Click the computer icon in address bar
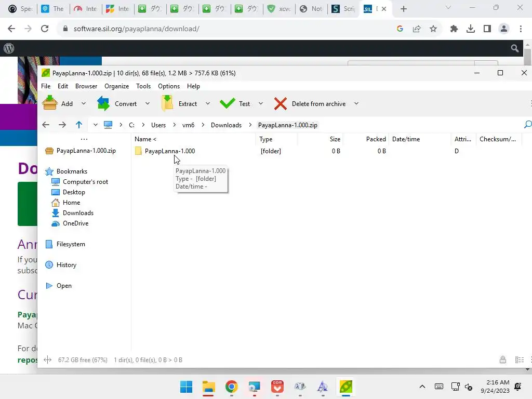This screenshot has height=399, width=532. click(108, 125)
